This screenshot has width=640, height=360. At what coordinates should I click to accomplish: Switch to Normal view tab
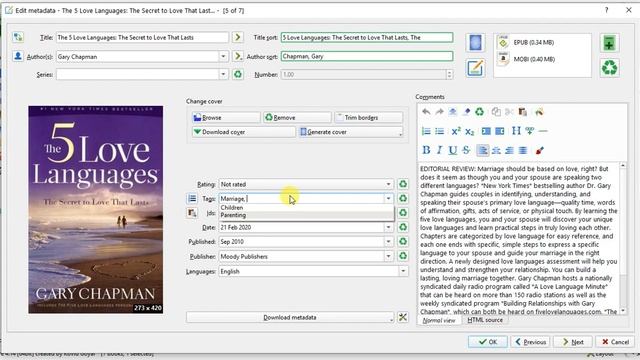coord(439,320)
